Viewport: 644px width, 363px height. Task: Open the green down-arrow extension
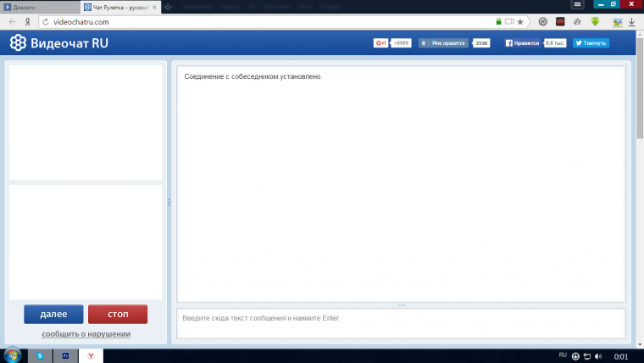tap(596, 21)
